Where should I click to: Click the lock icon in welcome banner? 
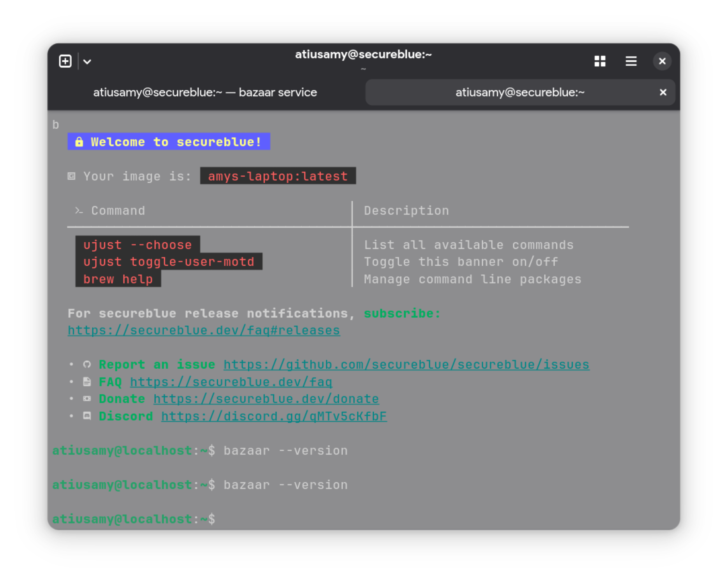point(79,142)
